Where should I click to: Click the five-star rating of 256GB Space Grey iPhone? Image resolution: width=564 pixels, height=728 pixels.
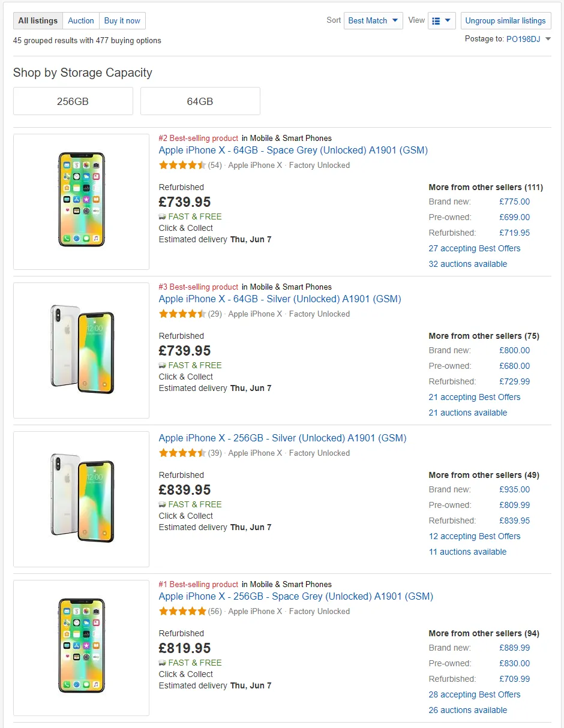coord(182,612)
